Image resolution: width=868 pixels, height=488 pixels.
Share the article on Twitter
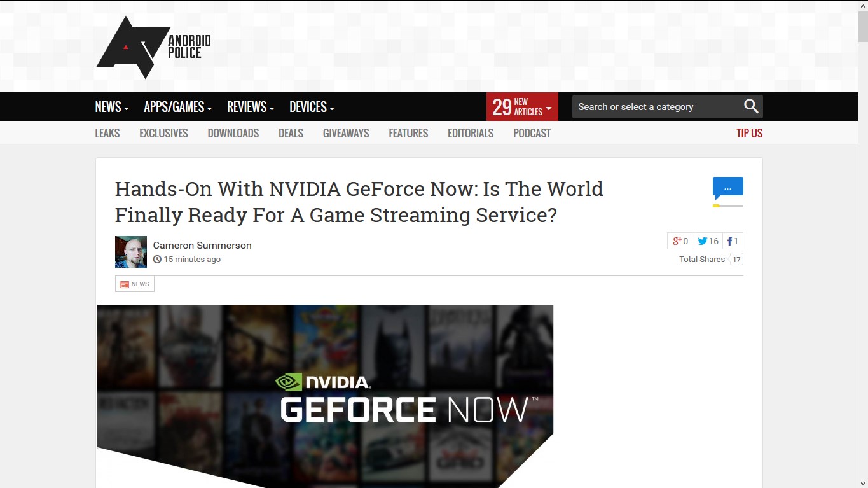coord(708,241)
